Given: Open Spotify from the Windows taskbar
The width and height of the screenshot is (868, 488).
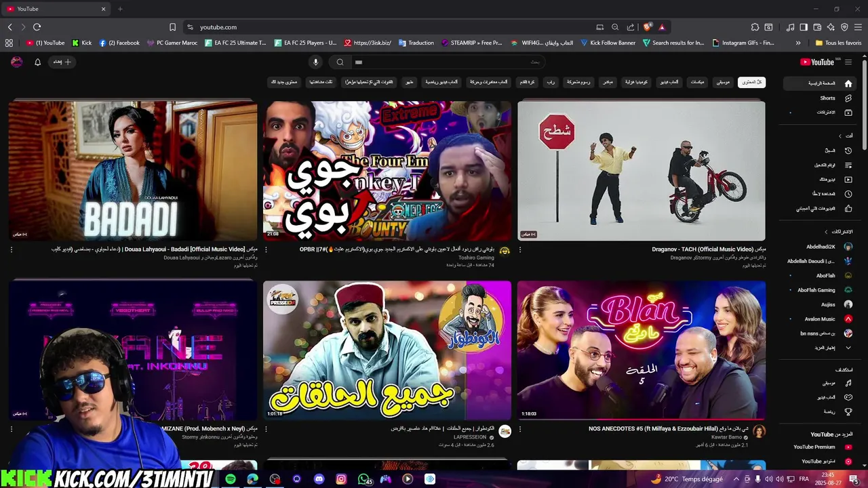Looking at the screenshot, I should (x=231, y=479).
